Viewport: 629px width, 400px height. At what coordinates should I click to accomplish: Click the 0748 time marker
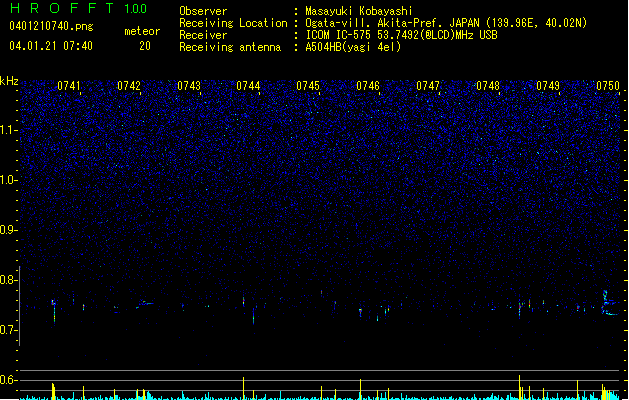click(488, 86)
